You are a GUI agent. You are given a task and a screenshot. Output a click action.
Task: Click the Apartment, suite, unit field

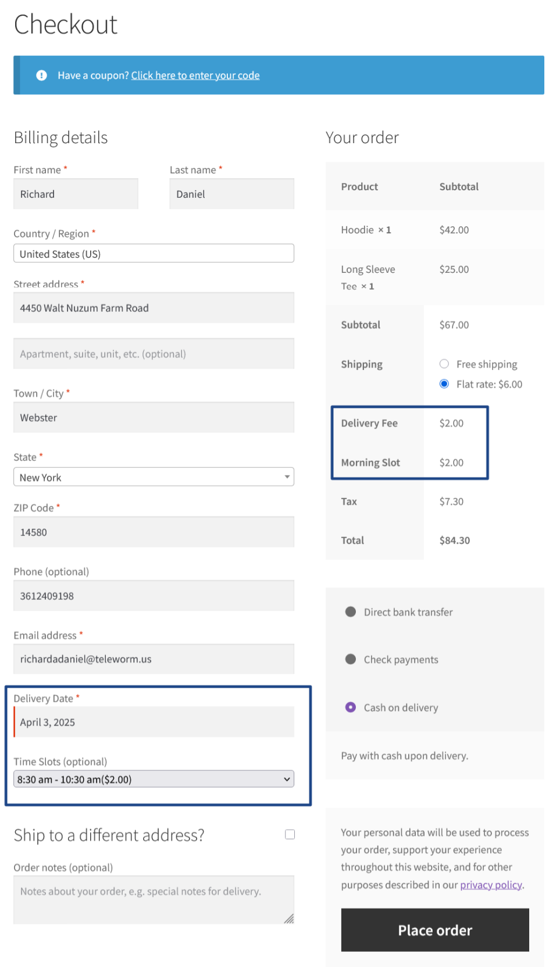point(154,354)
